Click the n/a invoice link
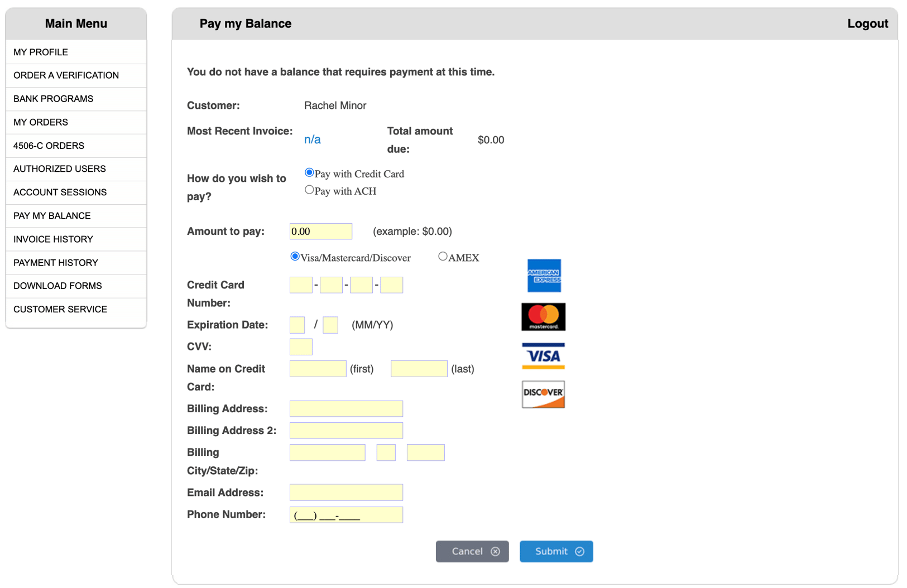907x588 pixels. point(312,139)
